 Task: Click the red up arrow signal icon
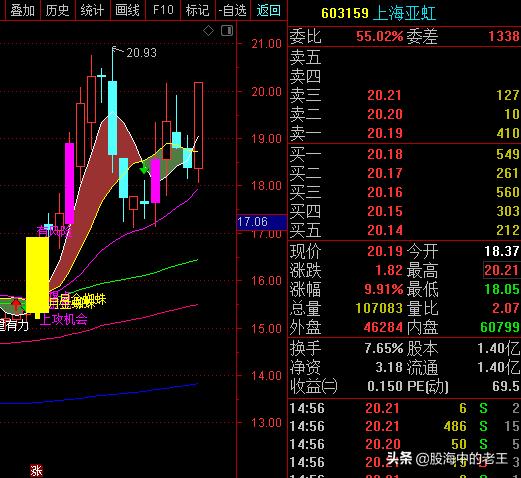tap(16, 305)
